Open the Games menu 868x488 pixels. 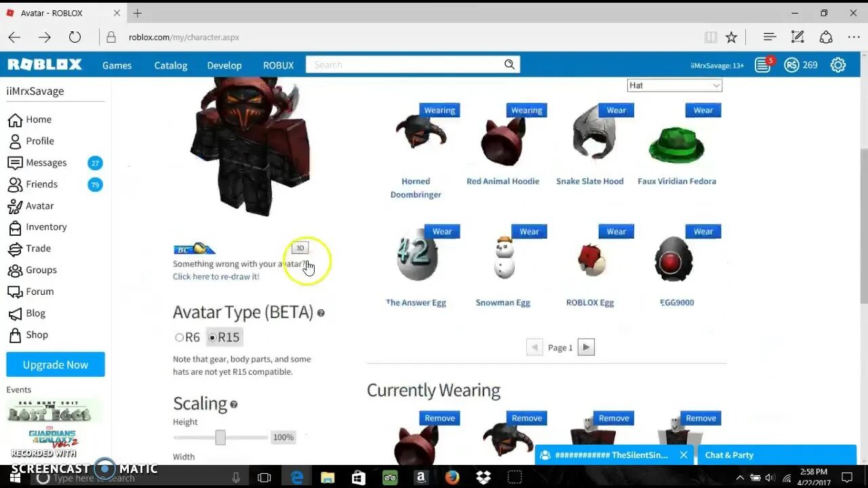click(117, 65)
